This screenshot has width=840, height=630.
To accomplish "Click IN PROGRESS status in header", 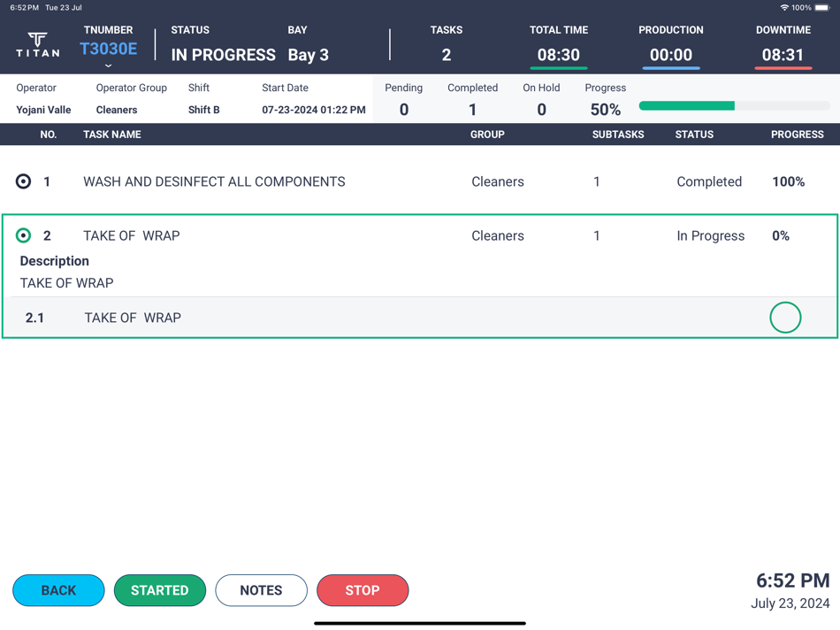I will (224, 55).
